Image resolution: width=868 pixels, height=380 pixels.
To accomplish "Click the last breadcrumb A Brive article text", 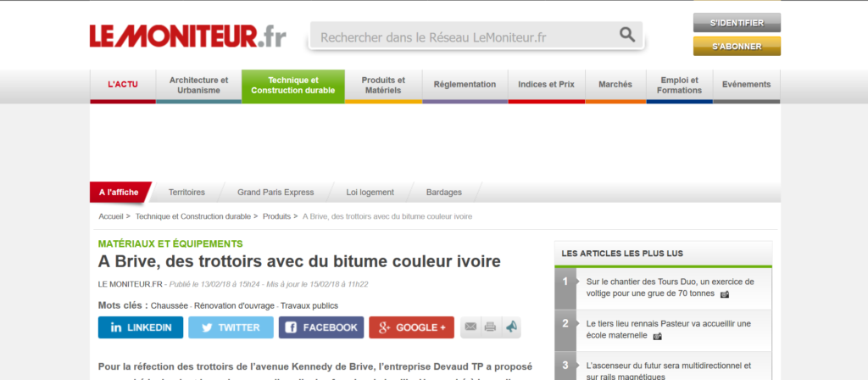I will click(x=387, y=216).
